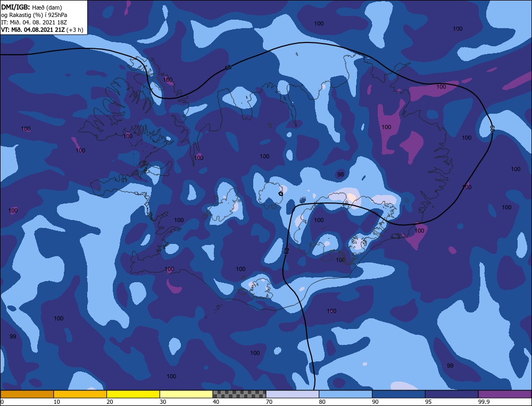Click the medium blue 90–95 legend swatch
Image resolution: width=532 pixels, height=406 pixels.
[398, 394]
